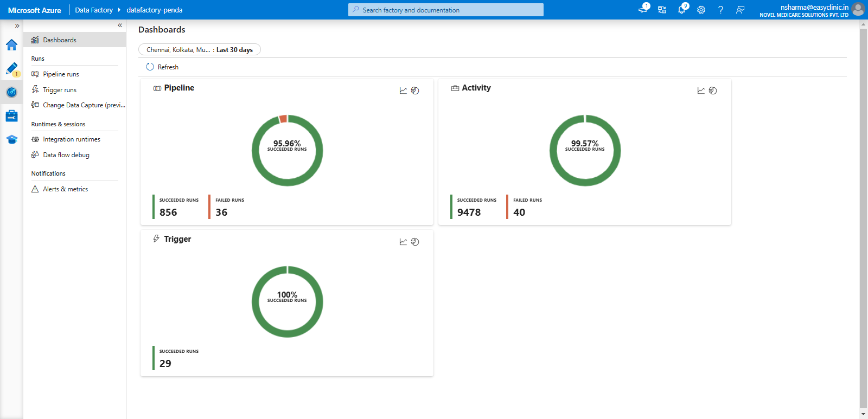
Task: Open the settings gear icon
Action: 701,10
